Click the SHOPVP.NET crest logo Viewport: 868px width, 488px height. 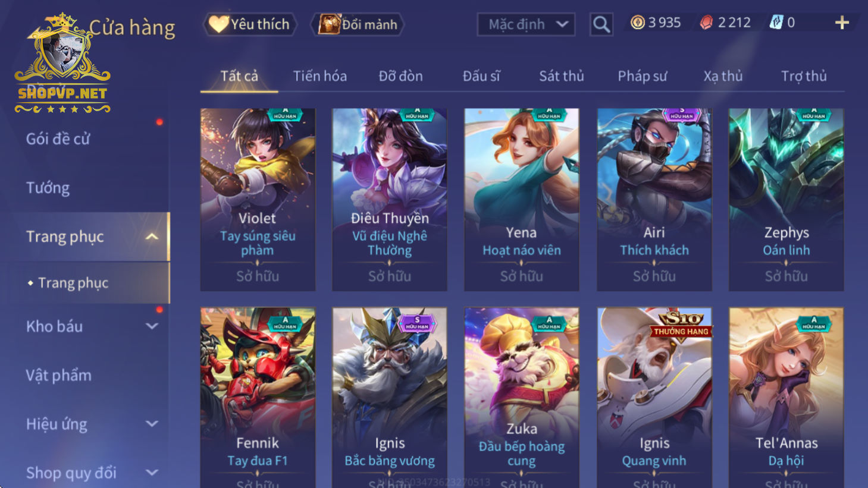click(62, 64)
